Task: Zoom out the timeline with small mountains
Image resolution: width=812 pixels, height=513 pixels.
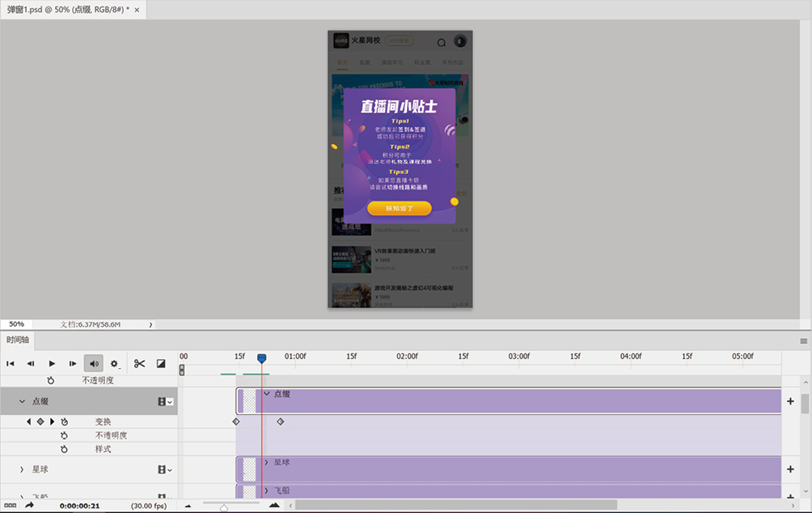Action: point(188,506)
